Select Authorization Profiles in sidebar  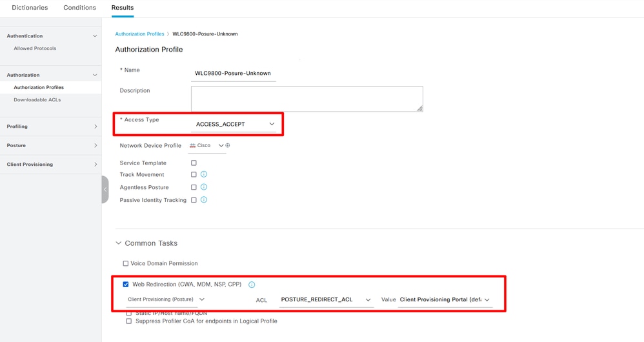[x=39, y=88]
